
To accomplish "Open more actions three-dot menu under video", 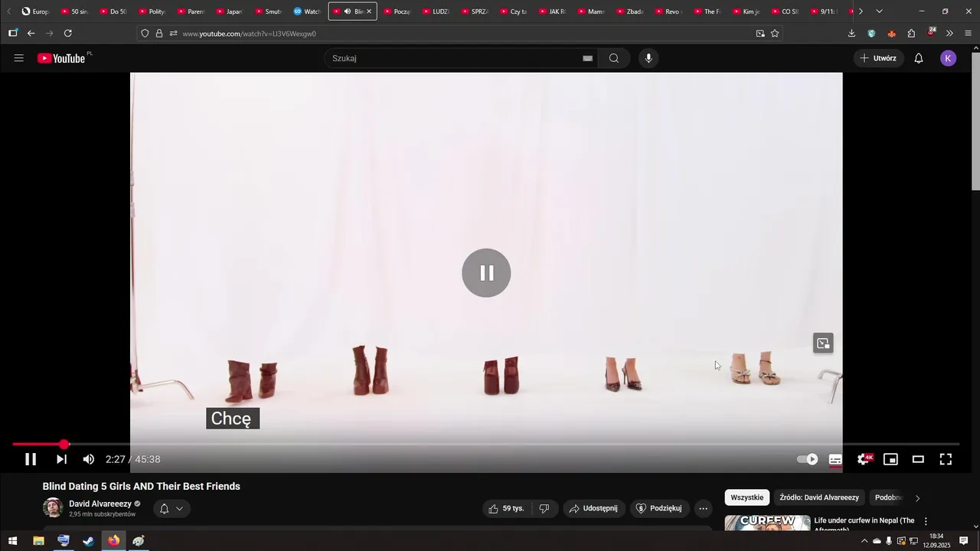I will 703,508.
